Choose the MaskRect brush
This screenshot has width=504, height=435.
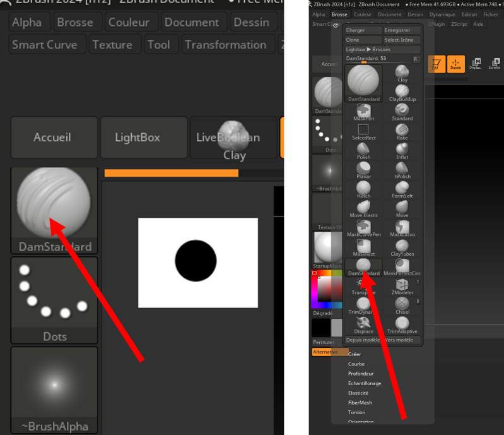point(363,247)
